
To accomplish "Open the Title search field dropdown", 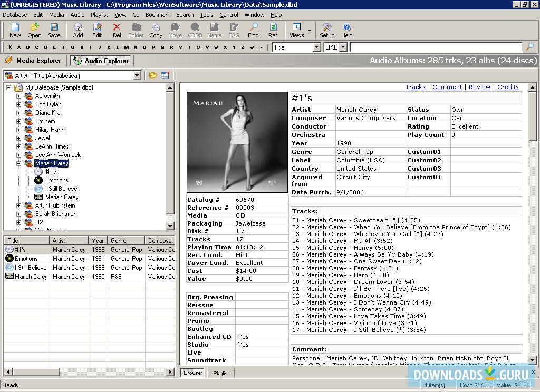I will (317, 47).
